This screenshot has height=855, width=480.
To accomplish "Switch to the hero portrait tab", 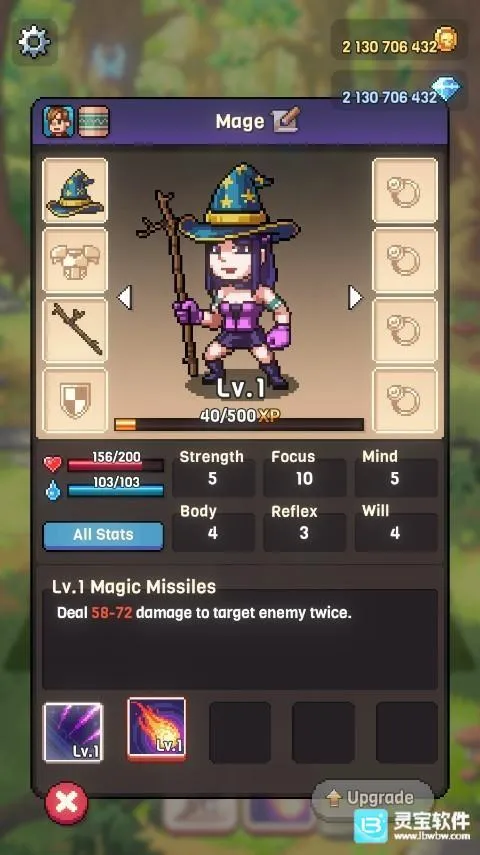I will tap(58, 121).
